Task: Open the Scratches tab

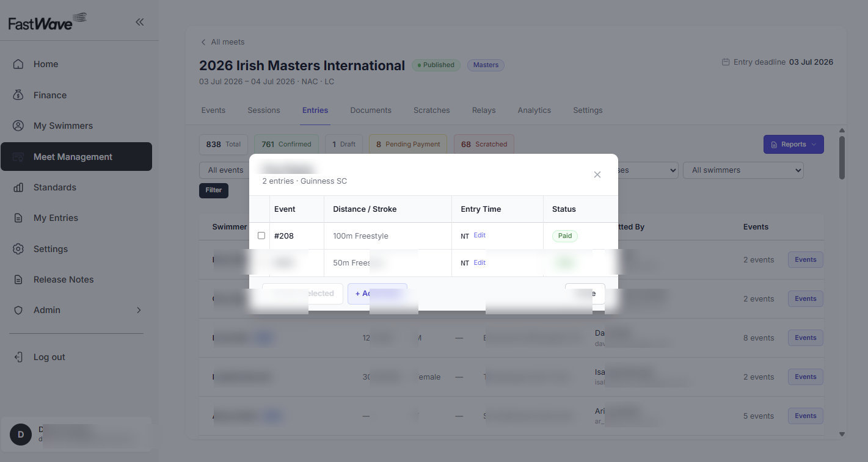Action: click(432, 110)
